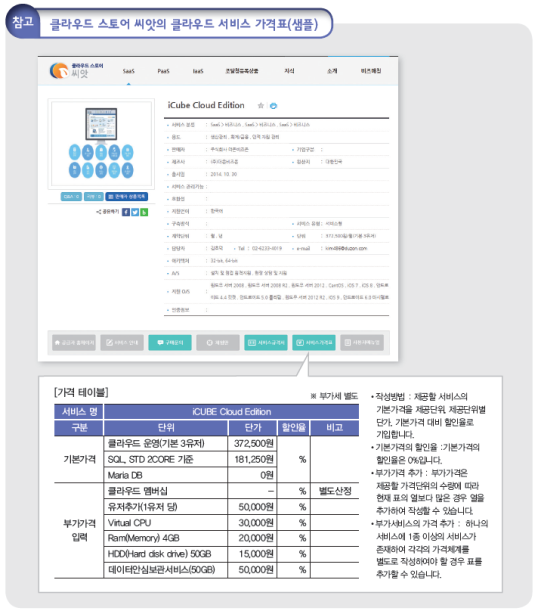Viewport: 538px width, 611px height.
Task: Click the iCUBE Cloud Edition table header
Action: [231, 412]
